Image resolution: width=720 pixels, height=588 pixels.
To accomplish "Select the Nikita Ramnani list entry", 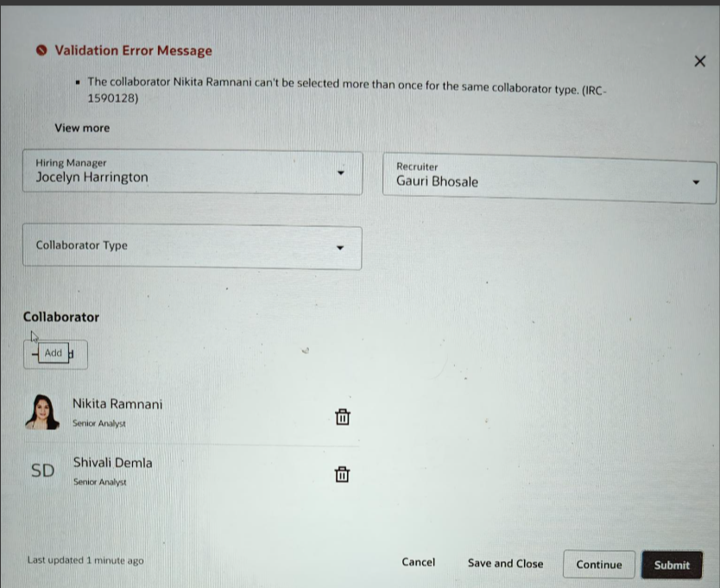I will 117,404.
